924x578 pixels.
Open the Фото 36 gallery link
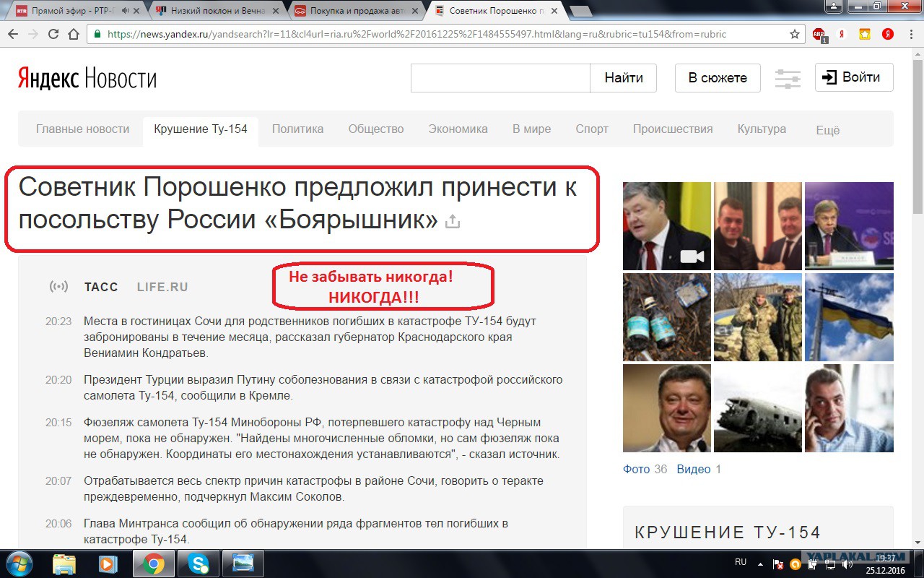coord(645,470)
